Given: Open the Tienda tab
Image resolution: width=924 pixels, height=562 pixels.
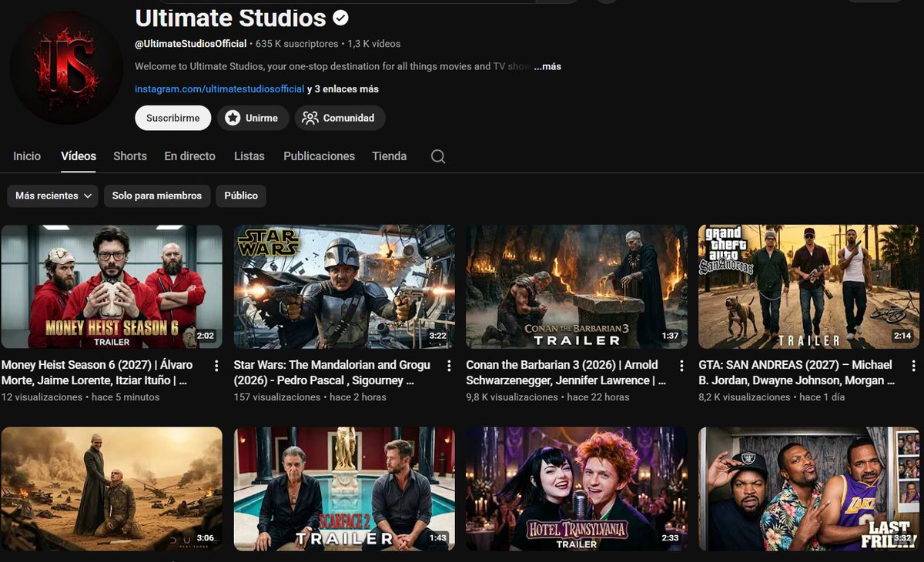Looking at the screenshot, I should [x=390, y=156].
